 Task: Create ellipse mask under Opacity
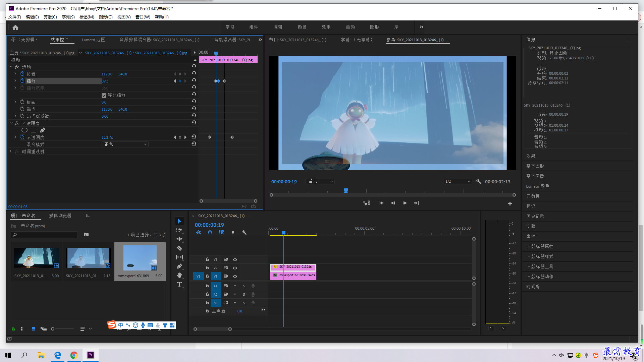pos(24,130)
